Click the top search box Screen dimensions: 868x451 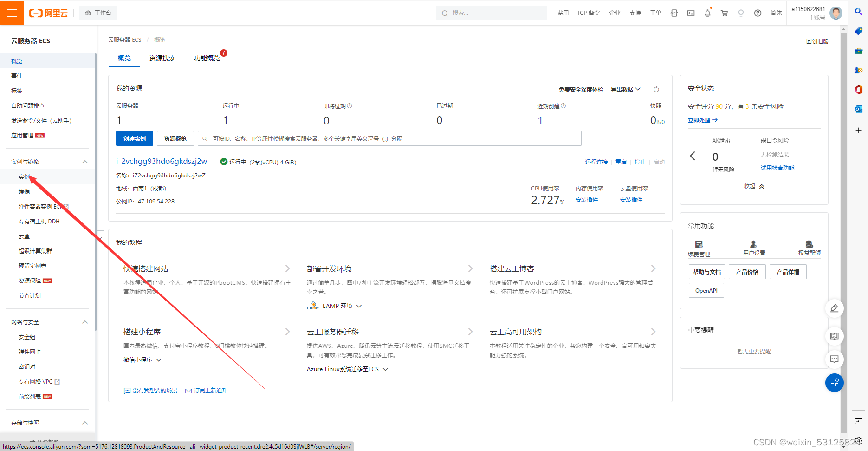point(492,13)
